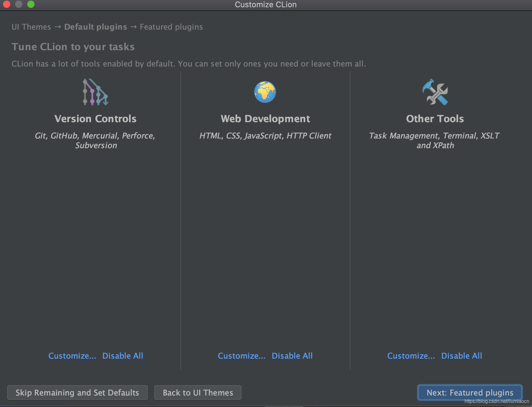Click the Web Development heading

point(265,119)
